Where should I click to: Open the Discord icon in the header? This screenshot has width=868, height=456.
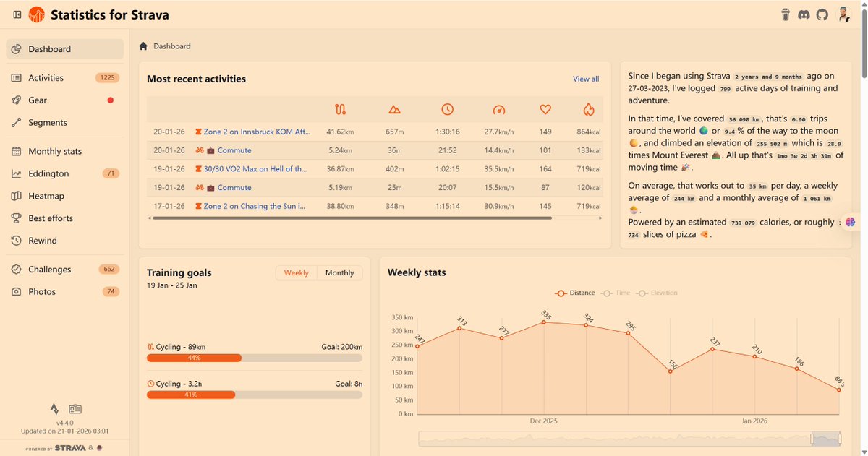804,14
